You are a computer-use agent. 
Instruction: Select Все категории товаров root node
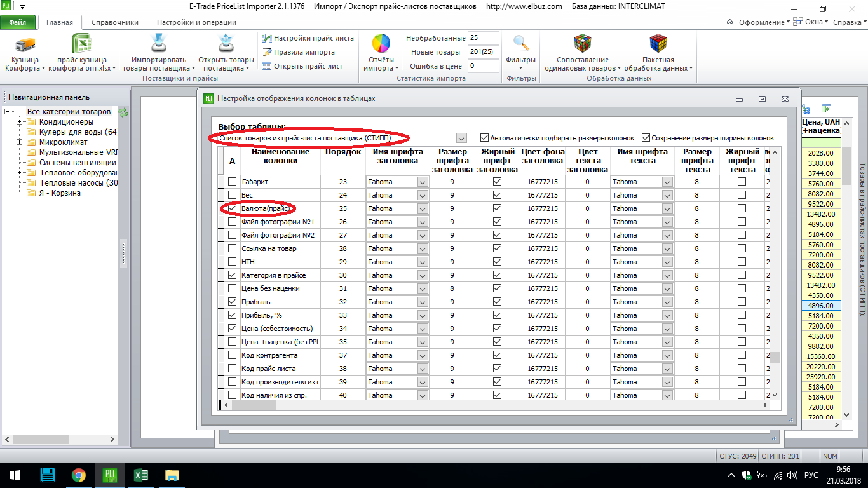tap(69, 112)
